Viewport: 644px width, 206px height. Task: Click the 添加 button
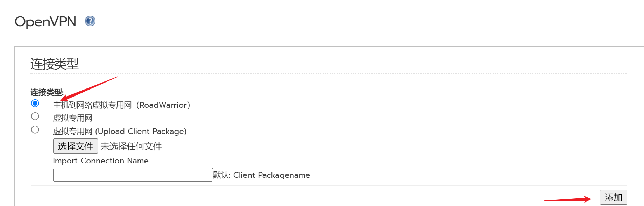coord(613,197)
